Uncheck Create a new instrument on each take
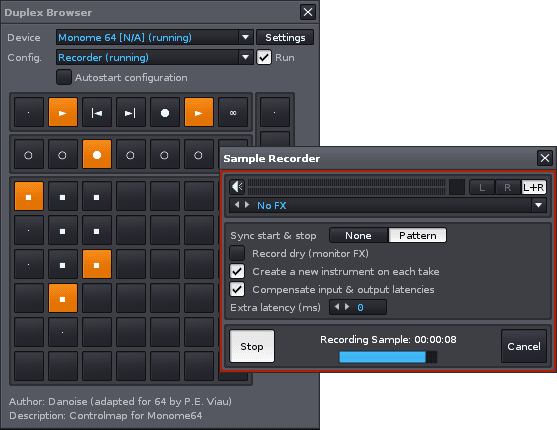This screenshot has height=430, width=557. [x=237, y=271]
